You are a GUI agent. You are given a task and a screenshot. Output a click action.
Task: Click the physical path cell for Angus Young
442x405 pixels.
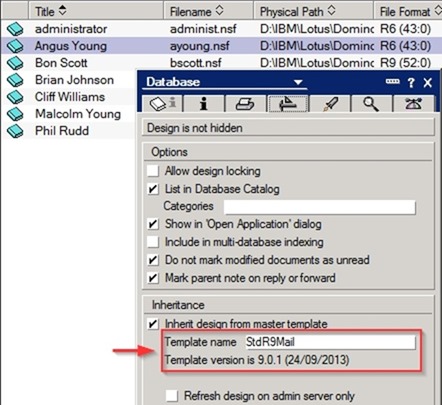click(317, 46)
